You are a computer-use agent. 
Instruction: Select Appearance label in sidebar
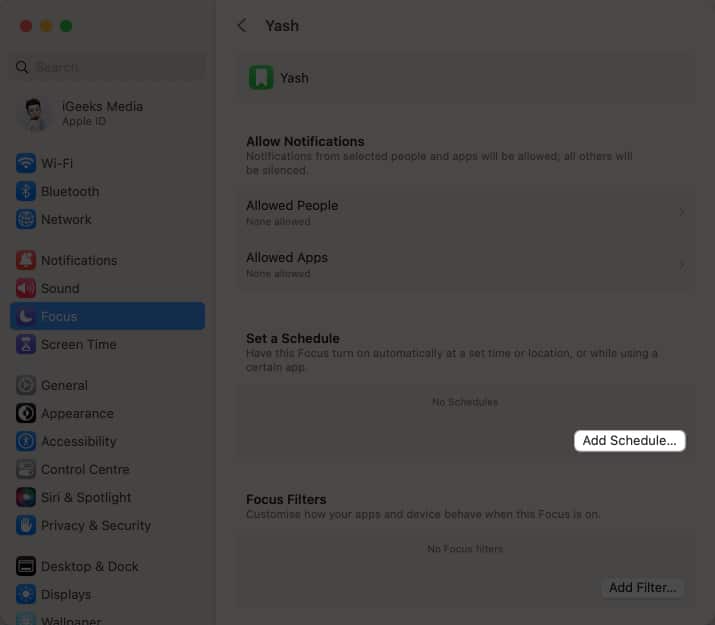point(78,413)
